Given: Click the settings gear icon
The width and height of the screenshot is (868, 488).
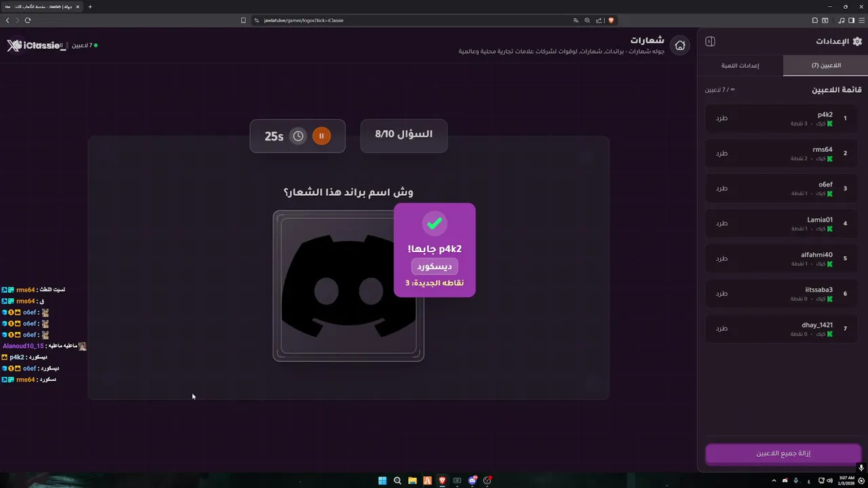Looking at the screenshot, I should coord(857,41).
